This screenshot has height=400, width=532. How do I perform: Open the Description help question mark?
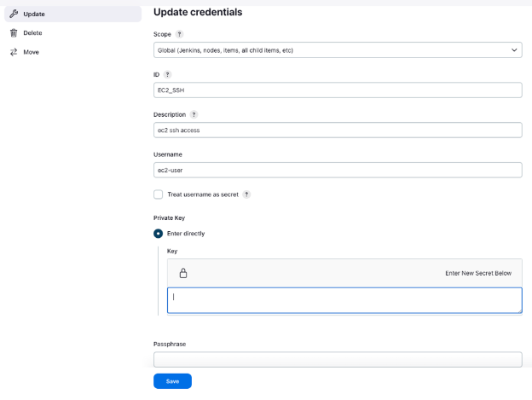194,114
